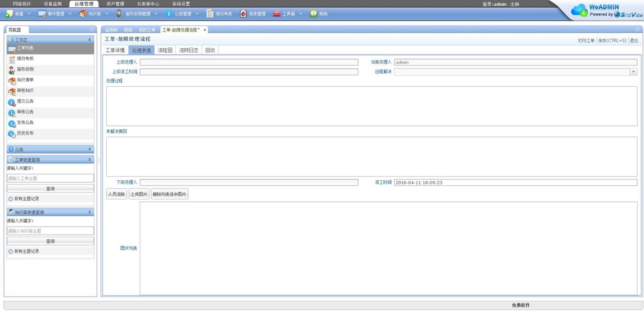The height and width of the screenshot is (312, 644).
Task: Click the navigator panel gear icon
Action: coord(91,30)
